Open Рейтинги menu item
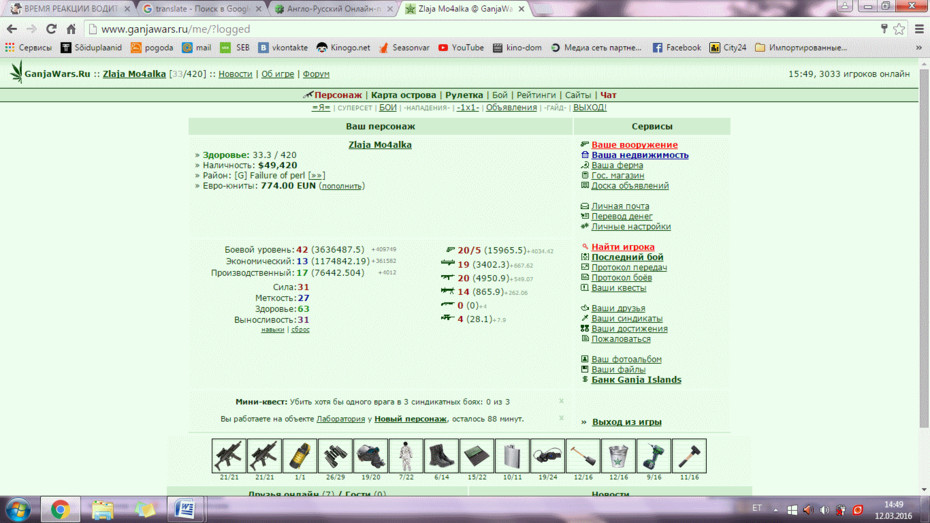Viewport: 930px width, 523px height. tap(536, 95)
